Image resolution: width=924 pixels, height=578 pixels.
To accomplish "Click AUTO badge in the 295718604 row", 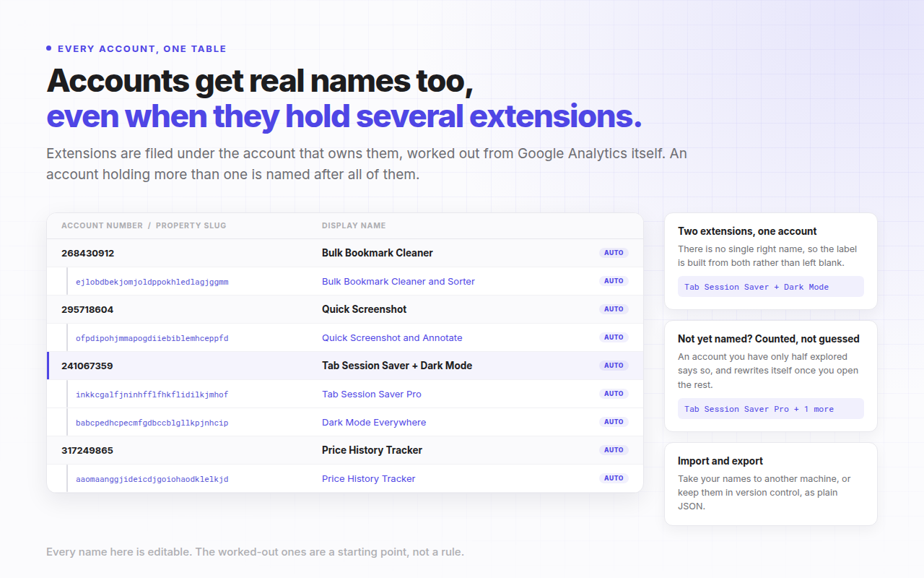I will pos(614,309).
